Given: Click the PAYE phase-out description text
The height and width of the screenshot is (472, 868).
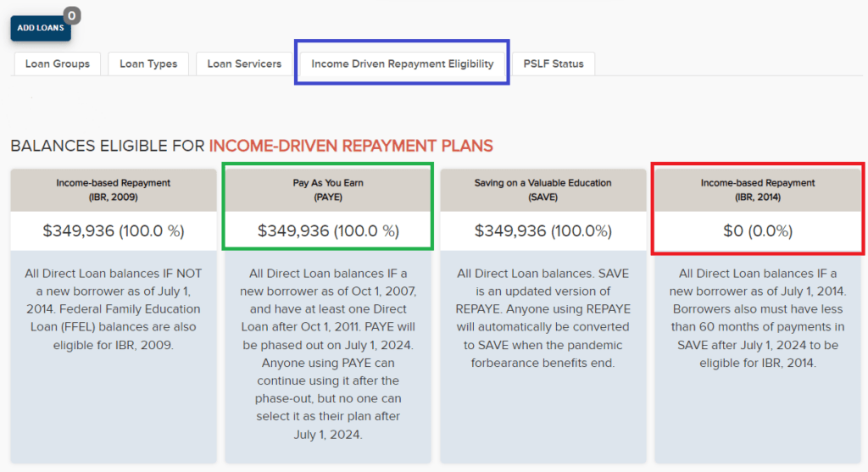Looking at the screenshot, I should (328, 354).
